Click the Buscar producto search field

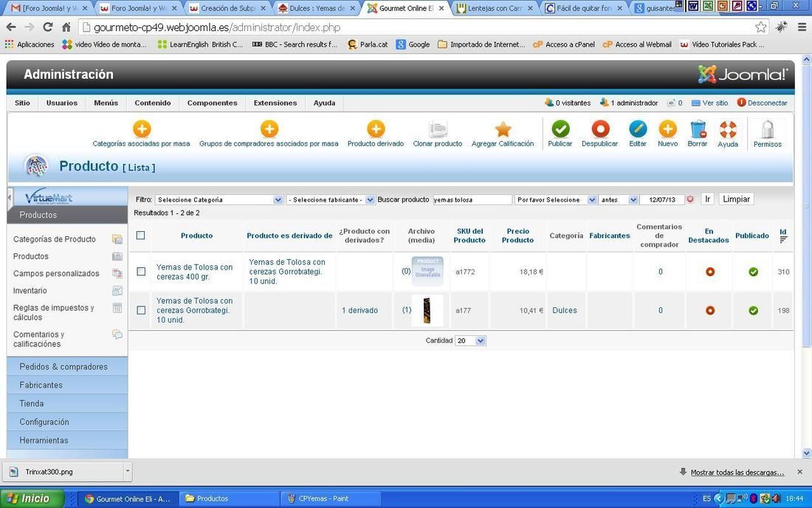point(472,200)
